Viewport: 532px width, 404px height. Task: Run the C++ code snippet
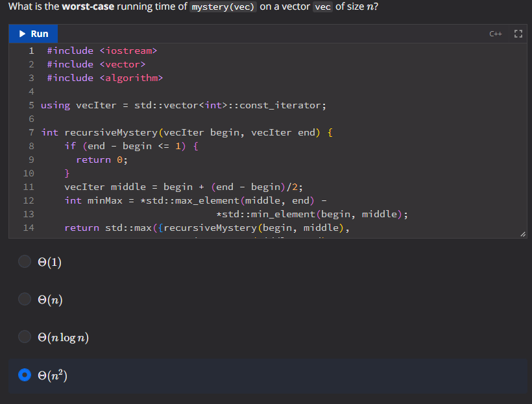click(33, 34)
